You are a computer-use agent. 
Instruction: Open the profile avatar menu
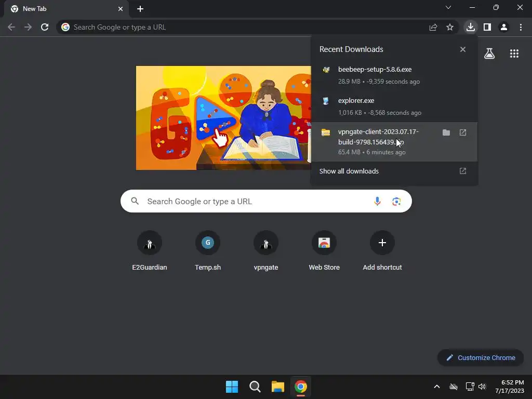pyautogui.click(x=504, y=27)
